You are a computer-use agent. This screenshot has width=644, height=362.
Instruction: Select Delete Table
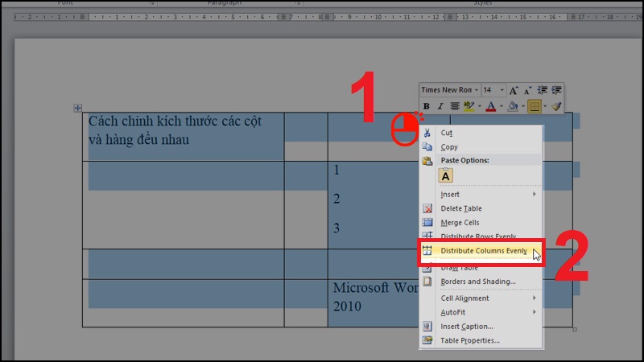point(481,208)
